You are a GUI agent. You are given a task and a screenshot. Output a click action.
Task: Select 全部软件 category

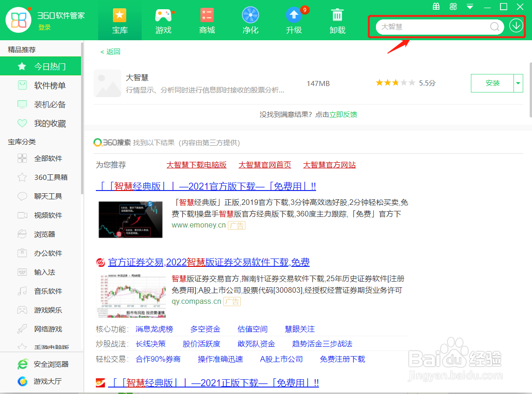click(41, 158)
